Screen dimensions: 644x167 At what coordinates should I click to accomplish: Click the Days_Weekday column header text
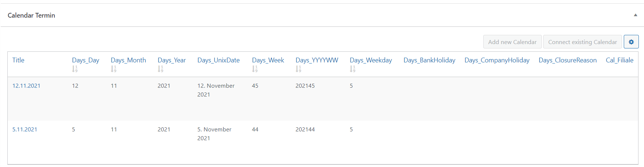tap(371, 60)
